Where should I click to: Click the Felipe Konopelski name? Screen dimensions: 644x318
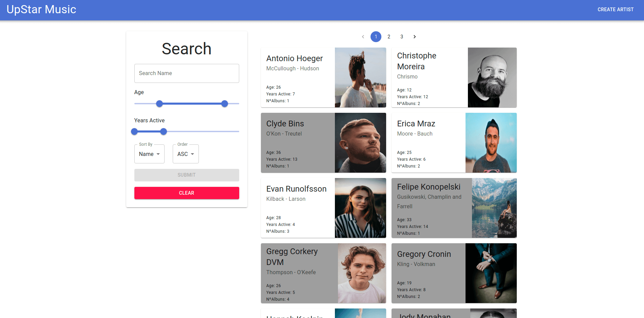point(429,187)
